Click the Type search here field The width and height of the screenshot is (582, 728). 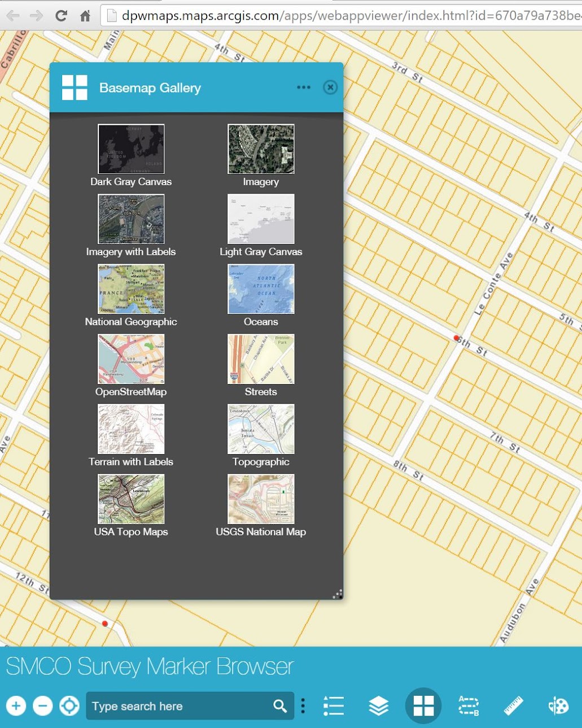pos(178,706)
